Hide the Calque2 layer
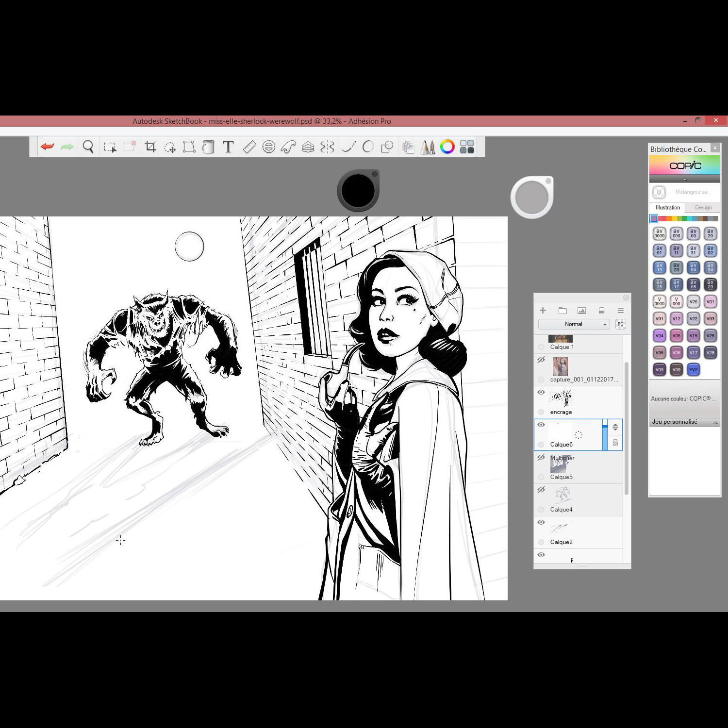The height and width of the screenshot is (728, 728). 541,522
